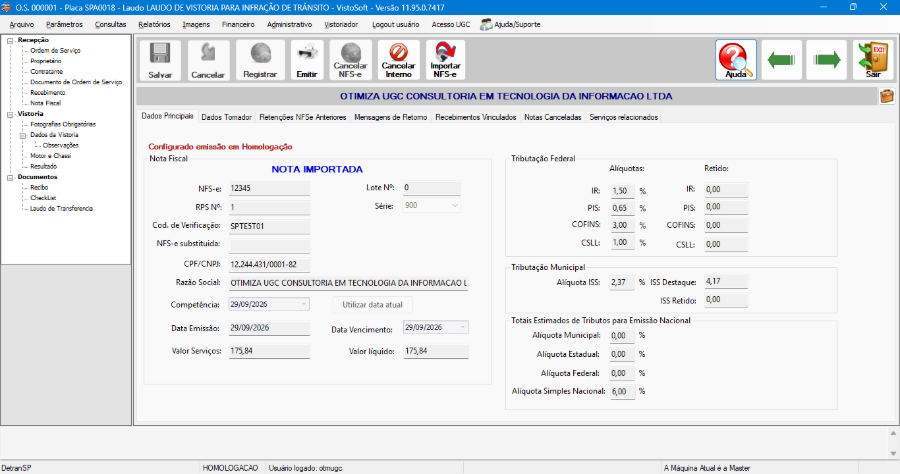The image size is (900, 474).
Task: Select Proprietário in the tree
Action: 45,61
